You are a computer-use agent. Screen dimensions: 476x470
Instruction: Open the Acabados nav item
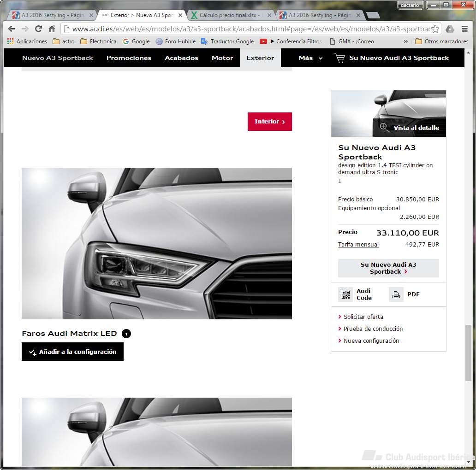pyautogui.click(x=182, y=58)
